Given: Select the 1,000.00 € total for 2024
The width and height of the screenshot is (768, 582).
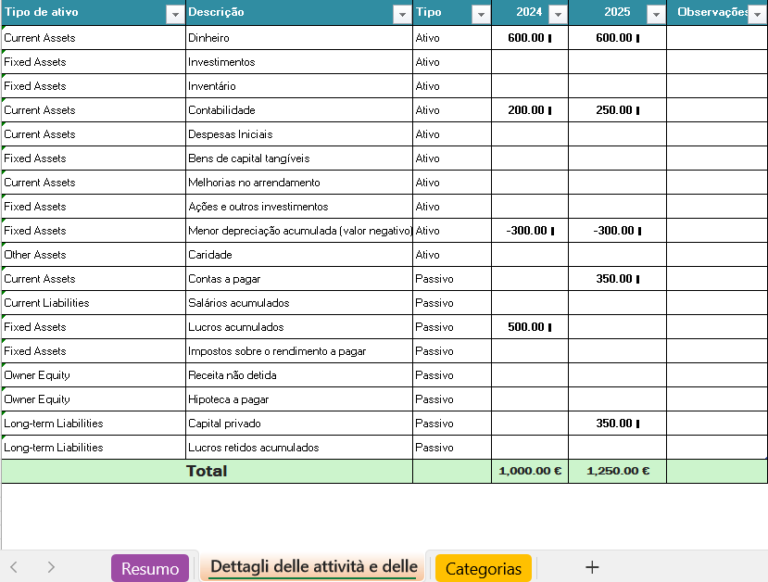Looking at the screenshot, I should (530, 471).
